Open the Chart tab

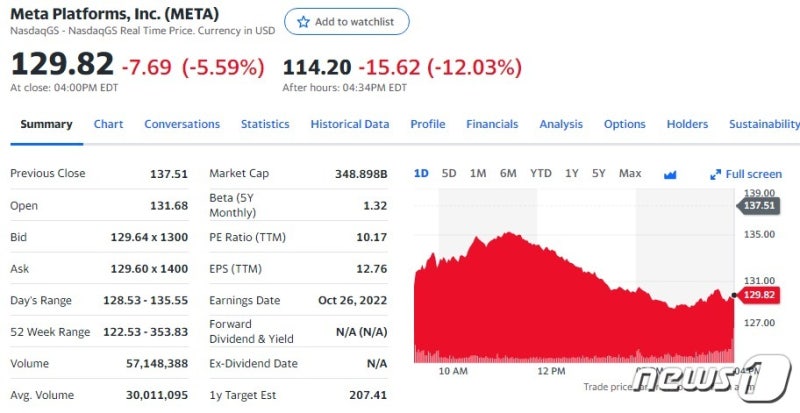click(108, 124)
